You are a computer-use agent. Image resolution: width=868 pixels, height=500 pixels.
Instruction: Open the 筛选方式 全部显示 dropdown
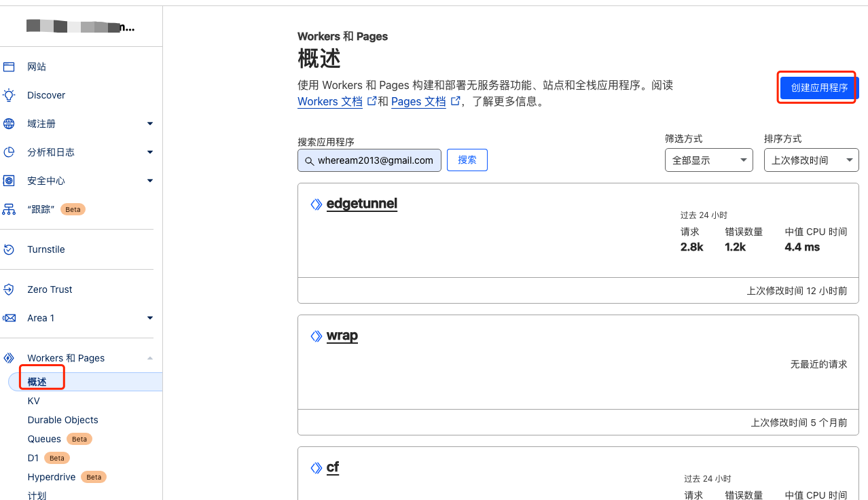click(708, 160)
